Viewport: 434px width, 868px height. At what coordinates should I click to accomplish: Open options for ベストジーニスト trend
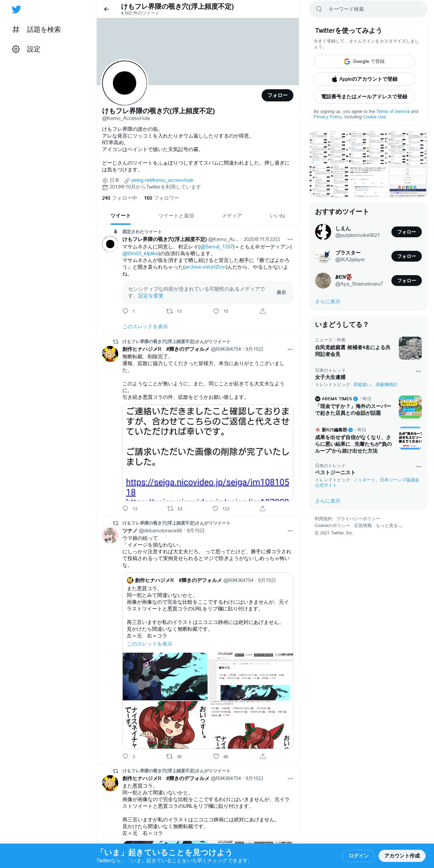418,466
